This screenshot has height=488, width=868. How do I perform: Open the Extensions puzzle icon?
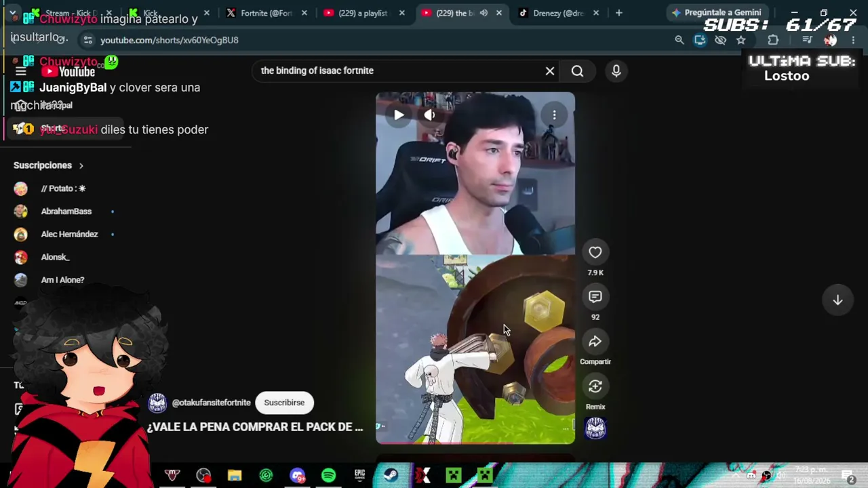point(772,40)
